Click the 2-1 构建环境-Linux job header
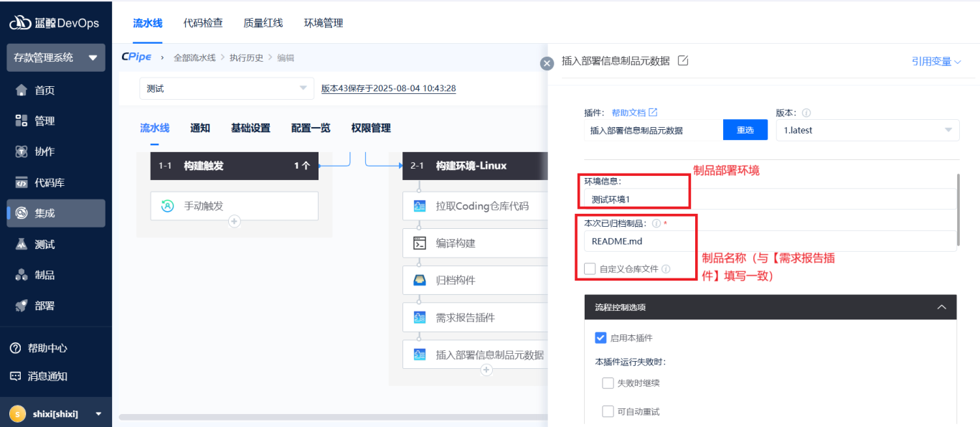This screenshot has width=980, height=427. pyautogui.click(x=476, y=165)
